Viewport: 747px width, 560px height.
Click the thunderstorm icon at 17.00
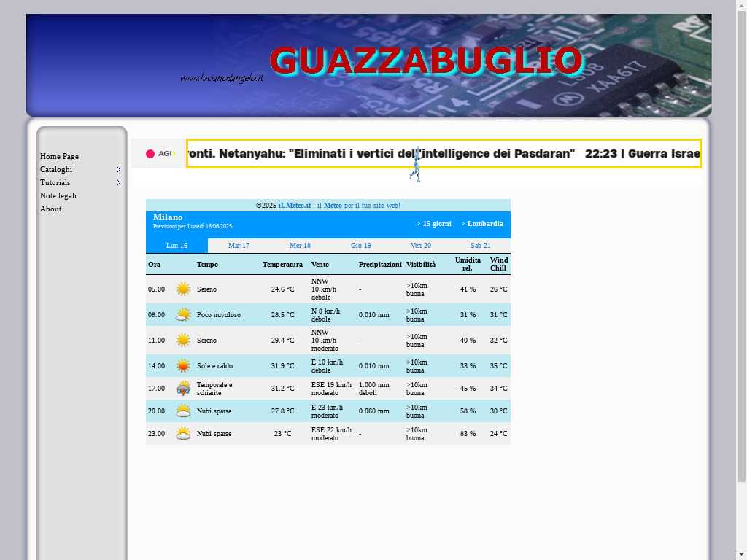[x=183, y=389]
